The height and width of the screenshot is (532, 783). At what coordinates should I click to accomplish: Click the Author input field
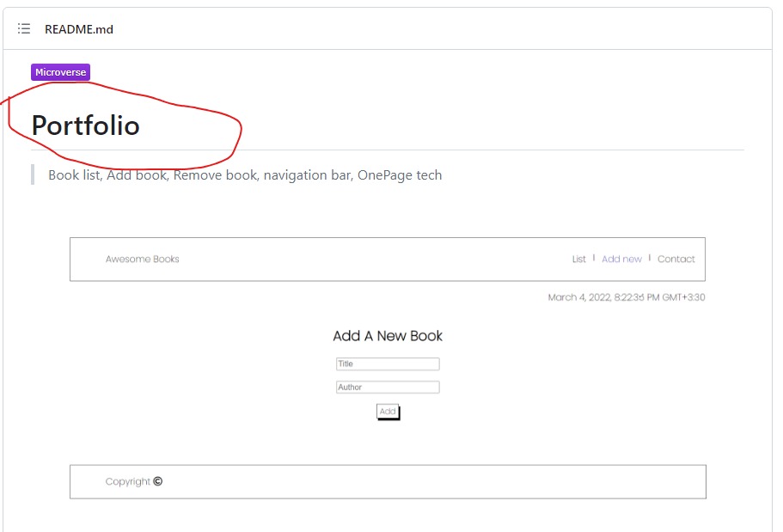coord(388,387)
